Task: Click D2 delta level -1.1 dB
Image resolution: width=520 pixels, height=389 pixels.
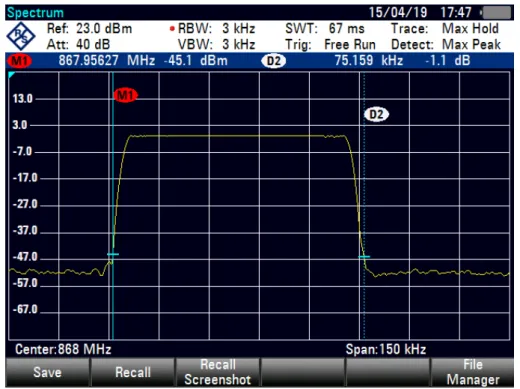Action: 448,61
